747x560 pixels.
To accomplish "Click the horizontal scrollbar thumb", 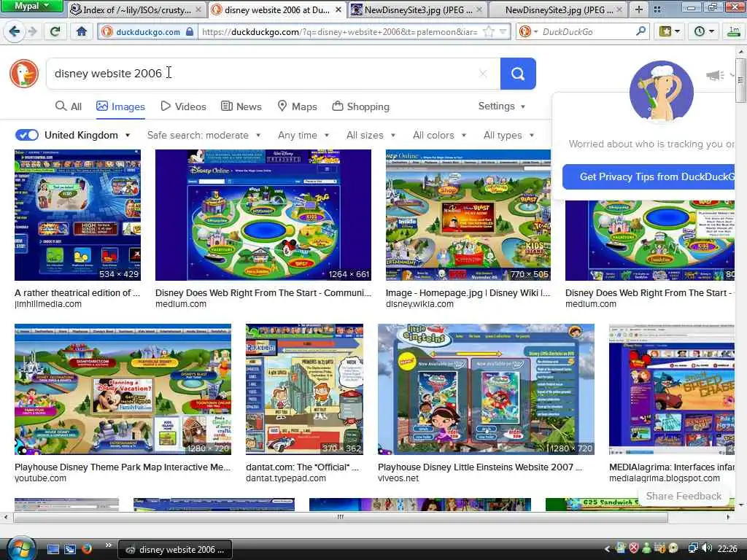I will tap(341, 517).
